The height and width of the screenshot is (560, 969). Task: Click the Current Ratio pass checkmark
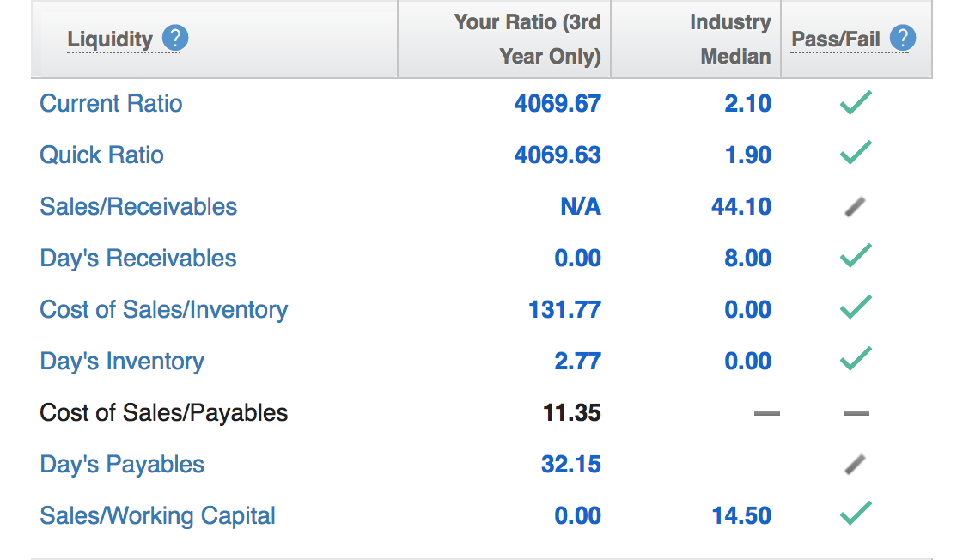tap(856, 103)
